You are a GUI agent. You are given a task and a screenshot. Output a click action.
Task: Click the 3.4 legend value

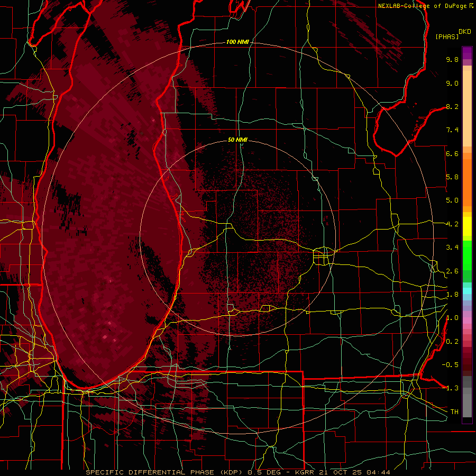pyautogui.click(x=452, y=248)
